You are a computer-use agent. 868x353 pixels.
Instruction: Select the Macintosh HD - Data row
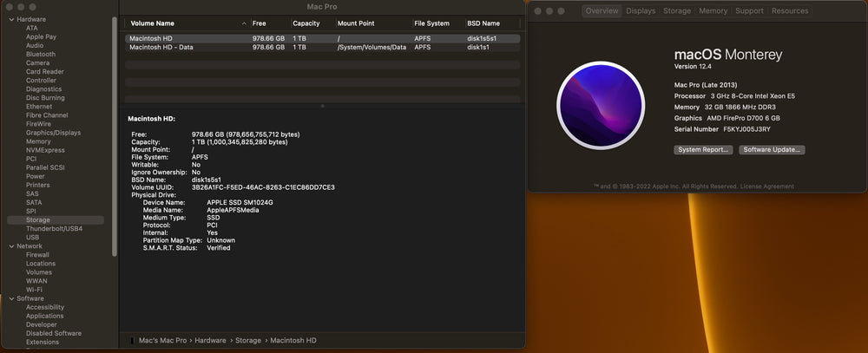tap(322, 48)
